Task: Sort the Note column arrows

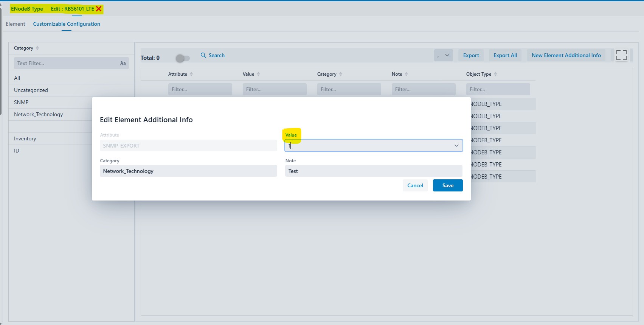Action: (x=406, y=74)
